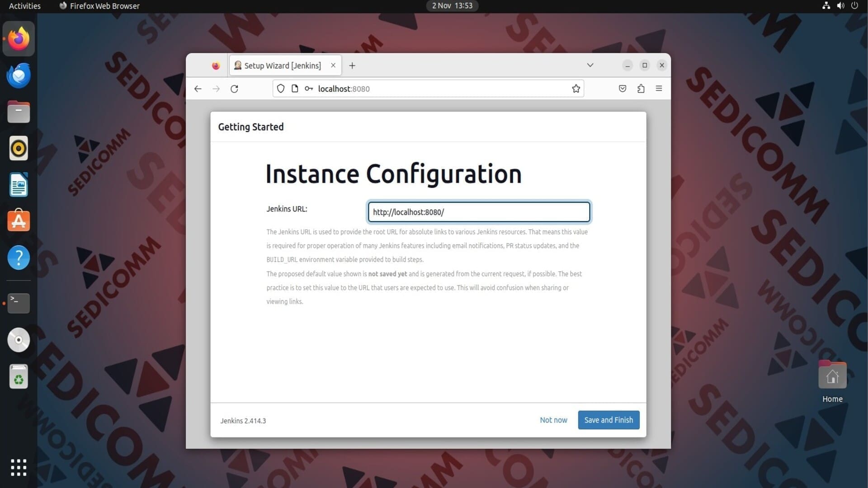Screen dimensions: 868x488
Task: Maximize the Firefox window
Action: 645,65
